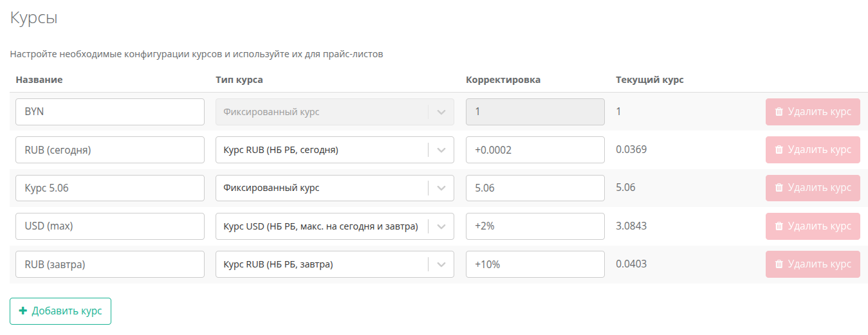Viewport: 868px width, 335px height.
Task: Click Удалить курс for USD (max)
Action: click(x=813, y=226)
